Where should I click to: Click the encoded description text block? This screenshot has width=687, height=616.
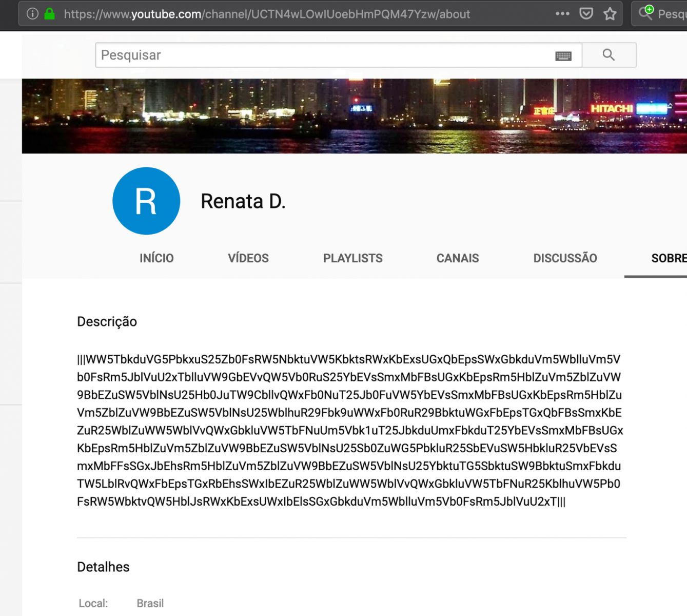[x=349, y=430]
